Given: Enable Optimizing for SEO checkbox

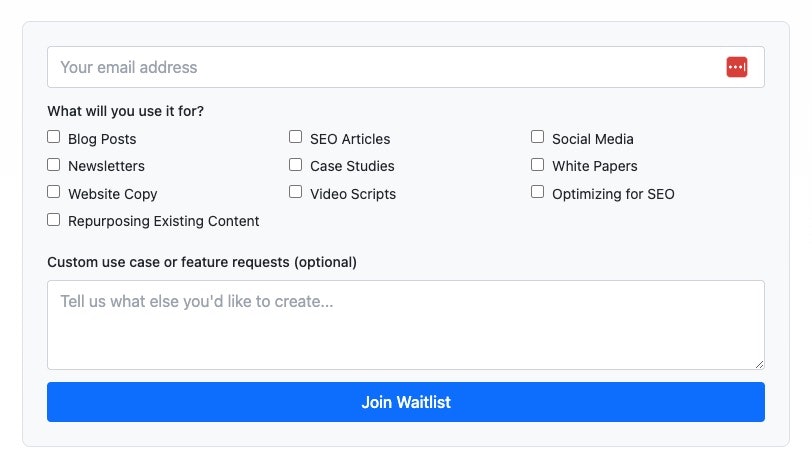Looking at the screenshot, I should point(538,192).
